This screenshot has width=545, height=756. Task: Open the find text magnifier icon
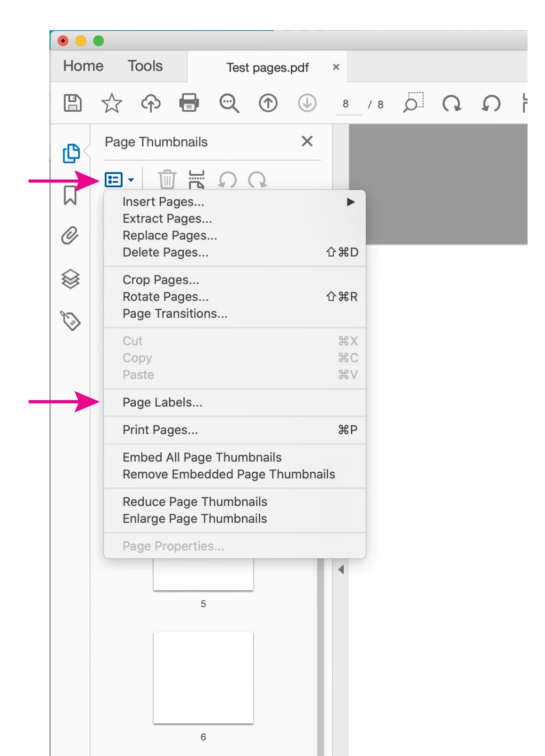click(229, 103)
